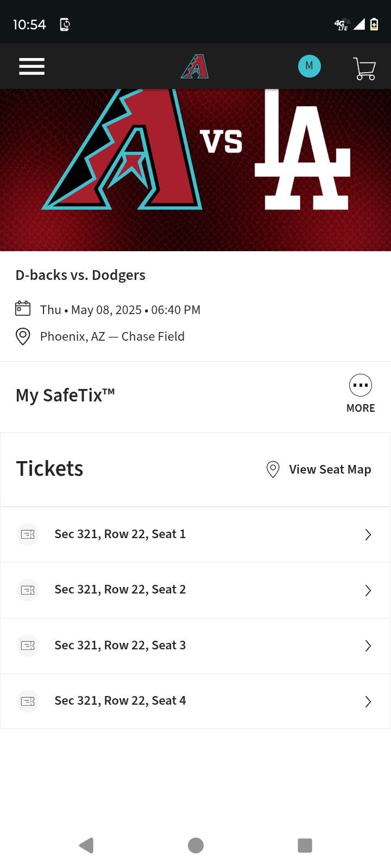Tap the ticket icon for Seat 1
Viewport: 391px width, 868px height.
pos(28,534)
